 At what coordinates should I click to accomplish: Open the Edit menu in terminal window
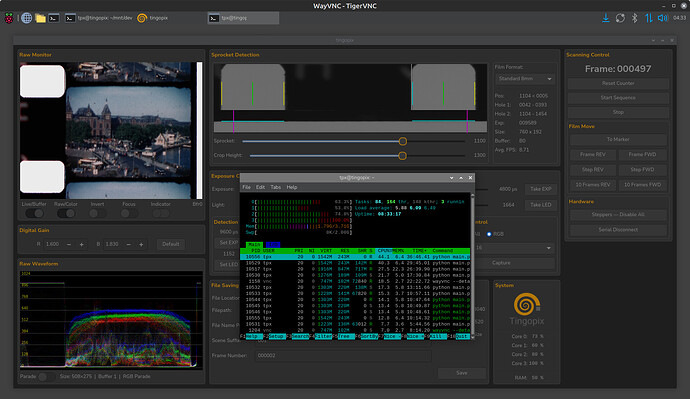click(x=261, y=187)
